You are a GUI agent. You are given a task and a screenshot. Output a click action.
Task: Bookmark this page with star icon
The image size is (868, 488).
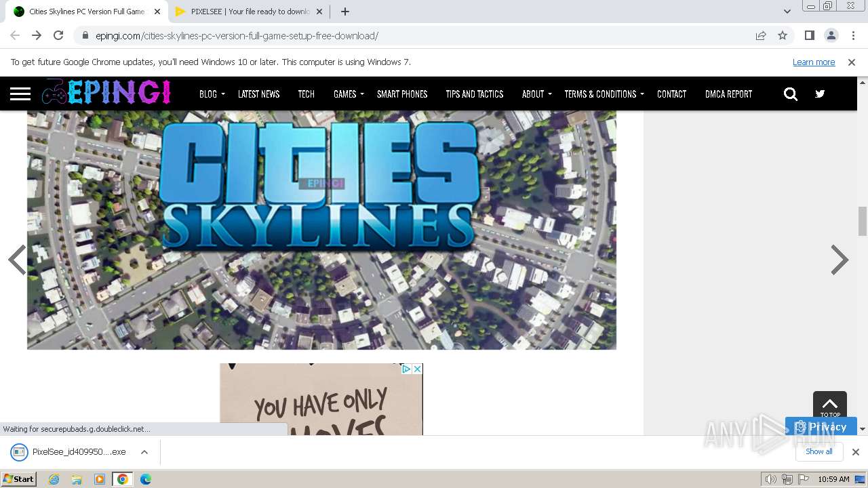pos(783,35)
